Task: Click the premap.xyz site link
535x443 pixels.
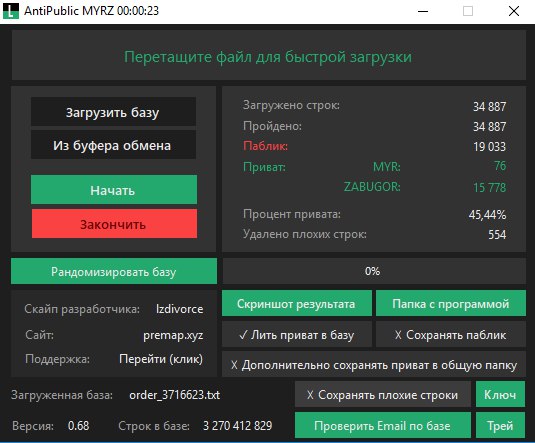Action: pyautogui.click(x=173, y=335)
